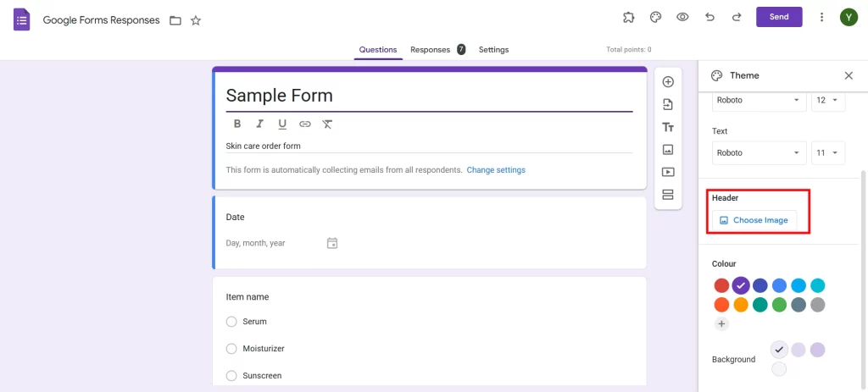Image resolution: width=868 pixels, height=392 pixels.
Task: Click the Item name question title
Action: click(x=248, y=297)
